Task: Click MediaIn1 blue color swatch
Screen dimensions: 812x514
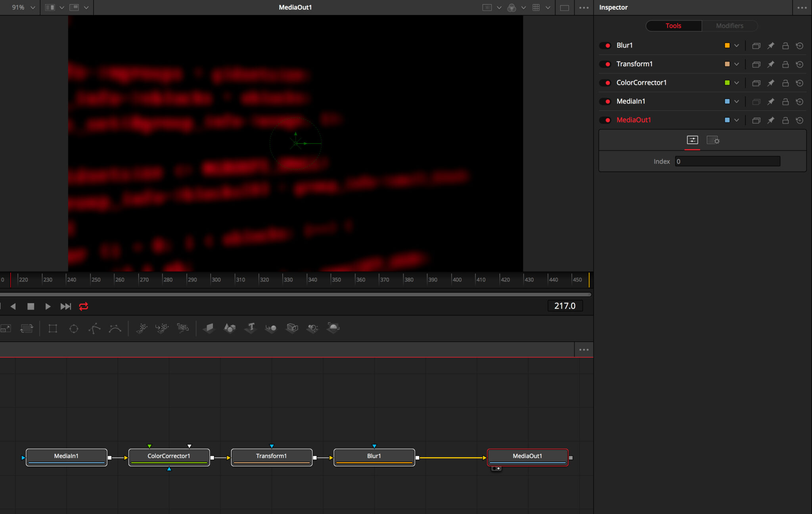Action: [x=727, y=101]
